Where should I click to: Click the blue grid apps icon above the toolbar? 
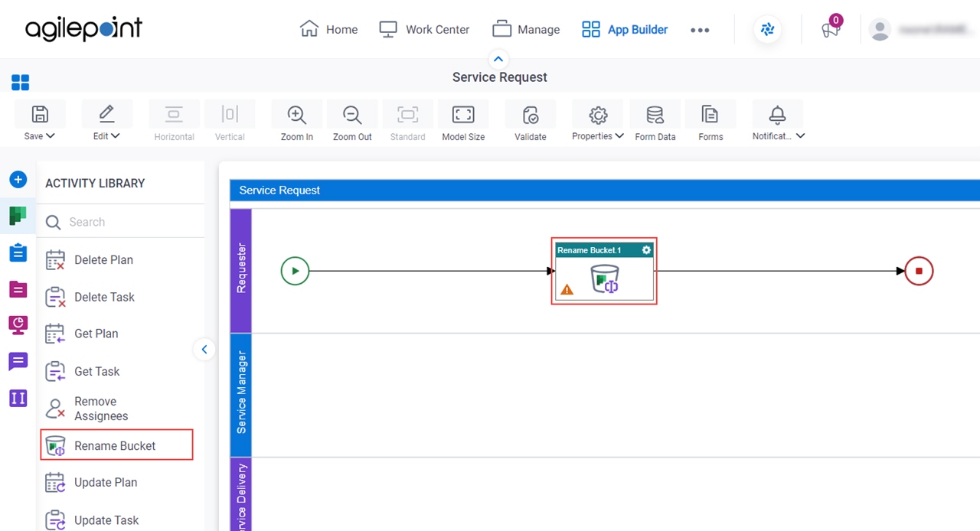[20, 83]
